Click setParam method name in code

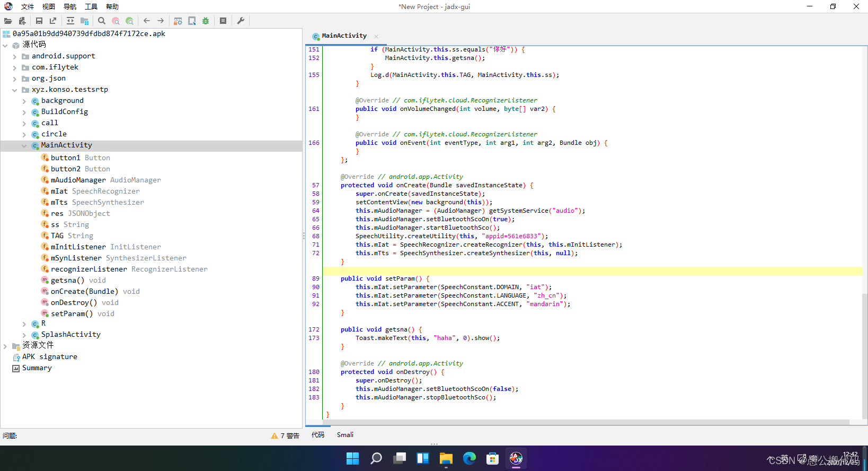pos(400,278)
